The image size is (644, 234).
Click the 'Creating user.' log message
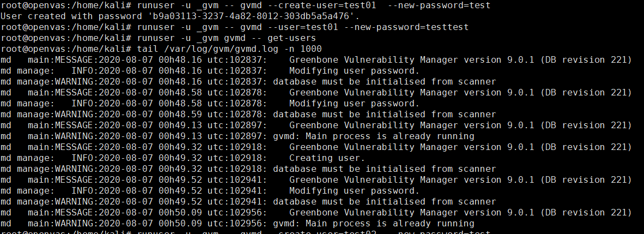(x=326, y=158)
